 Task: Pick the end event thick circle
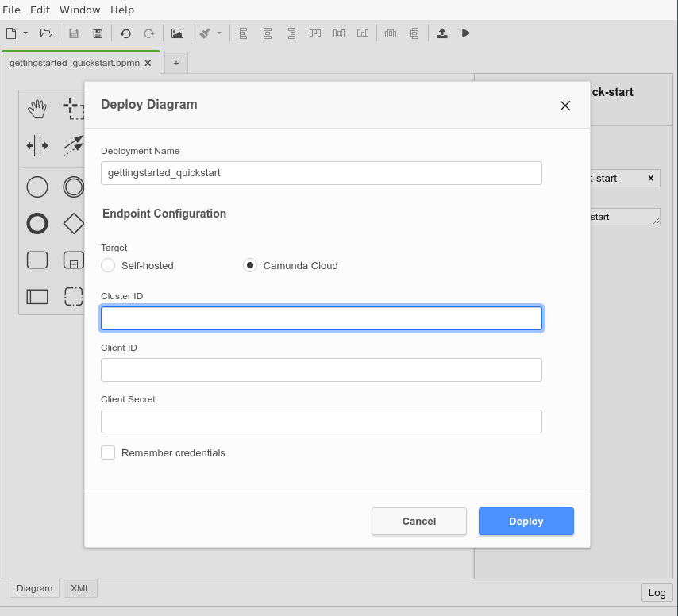(x=37, y=224)
